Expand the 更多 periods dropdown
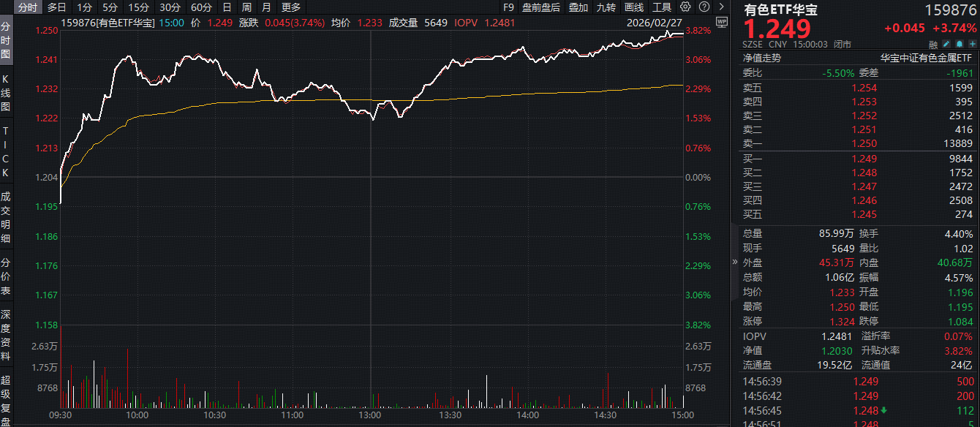The height and width of the screenshot is (427, 980). coord(291,7)
